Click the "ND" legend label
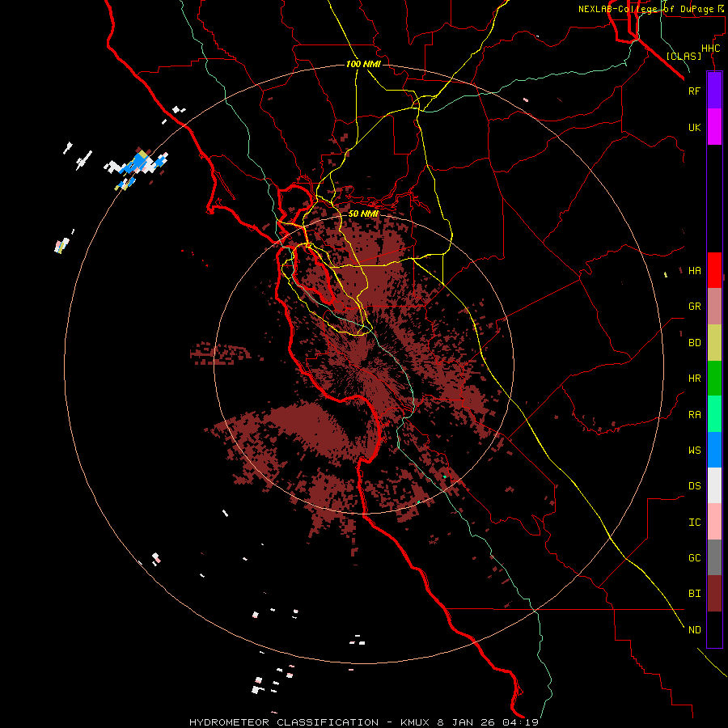Viewport: 728px width, 728px height. (694, 630)
